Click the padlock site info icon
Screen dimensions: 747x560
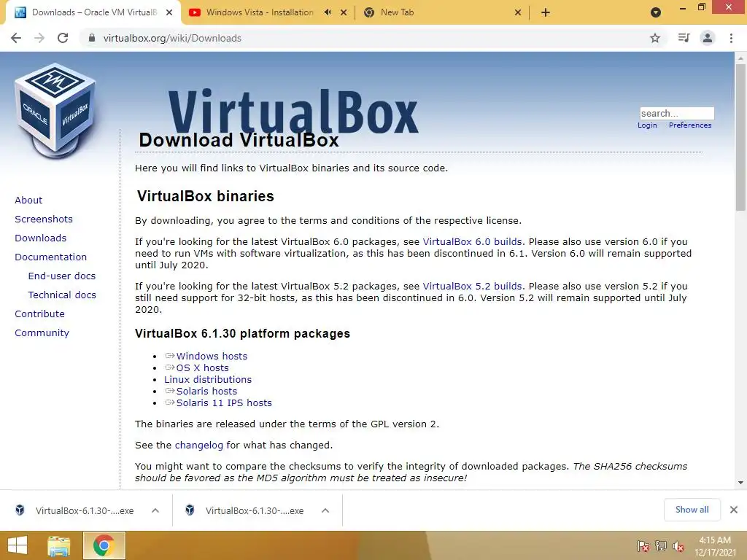[91, 38]
